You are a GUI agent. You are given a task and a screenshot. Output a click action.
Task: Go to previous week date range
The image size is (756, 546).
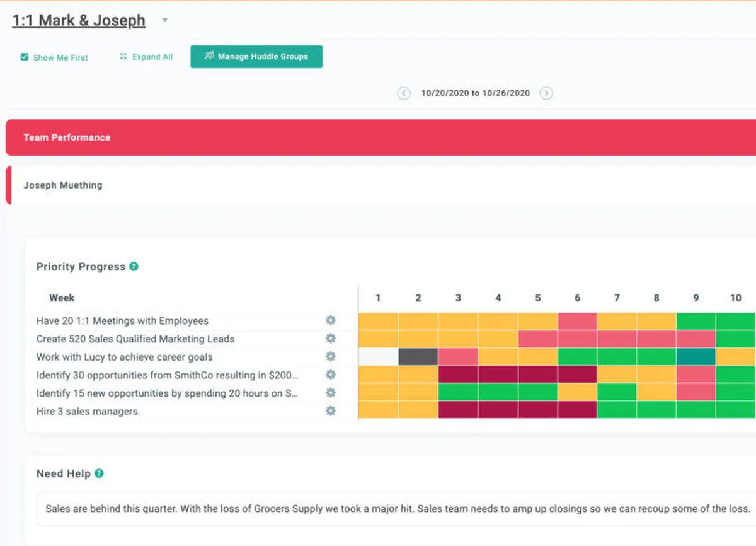(x=403, y=93)
